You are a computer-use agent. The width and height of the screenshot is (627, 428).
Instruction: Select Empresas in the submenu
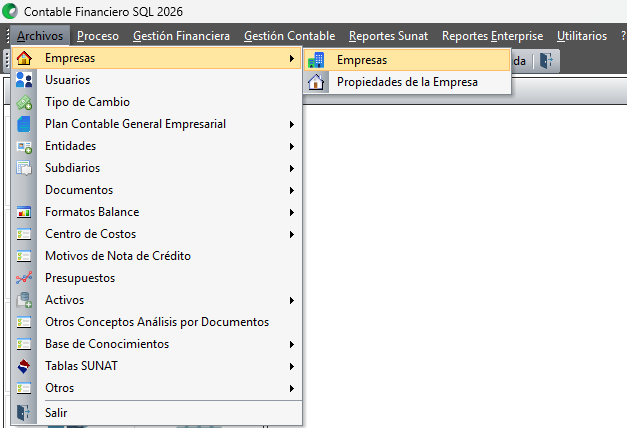click(x=407, y=60)
